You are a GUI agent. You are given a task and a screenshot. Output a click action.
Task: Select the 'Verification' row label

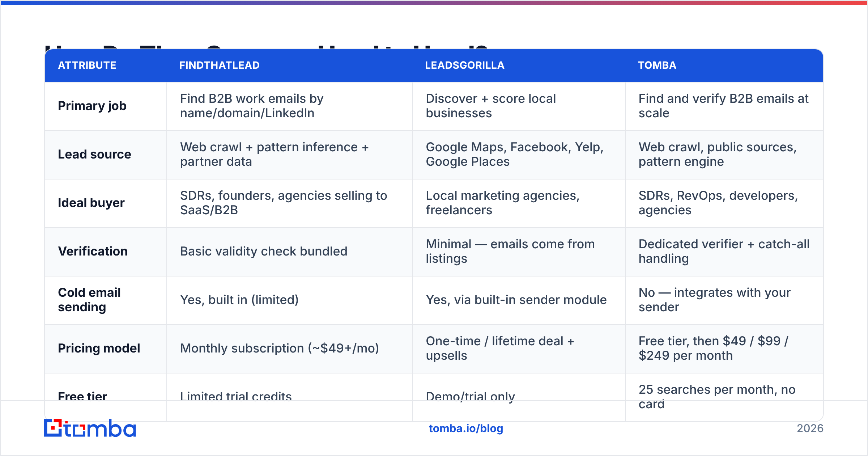93,251
